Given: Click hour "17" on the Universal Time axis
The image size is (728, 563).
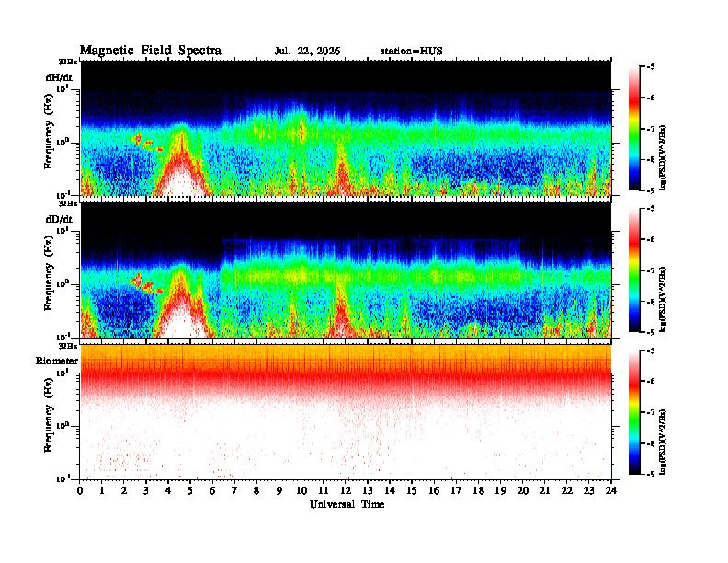Looking at the screenshot, I should 456,490.
